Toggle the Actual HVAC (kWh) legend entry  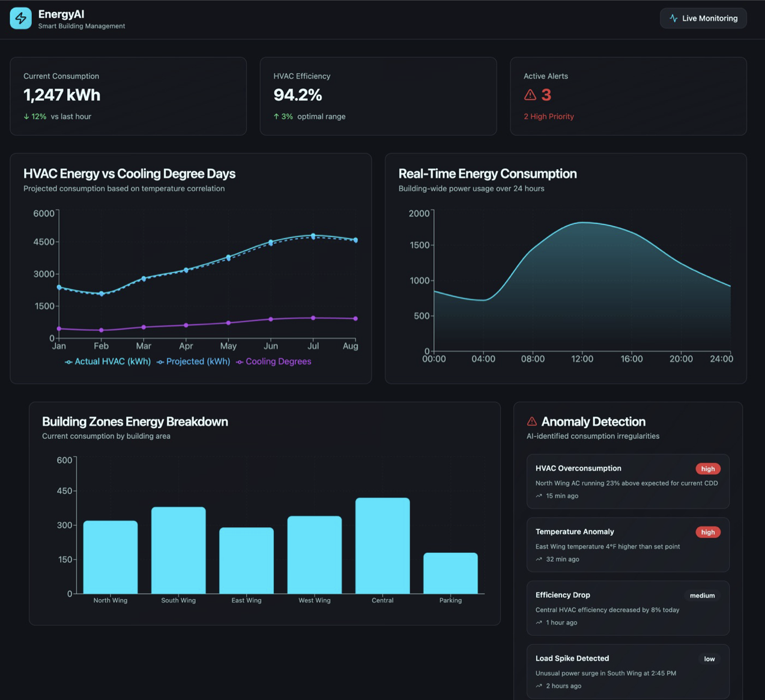click(x=107, y=361)
